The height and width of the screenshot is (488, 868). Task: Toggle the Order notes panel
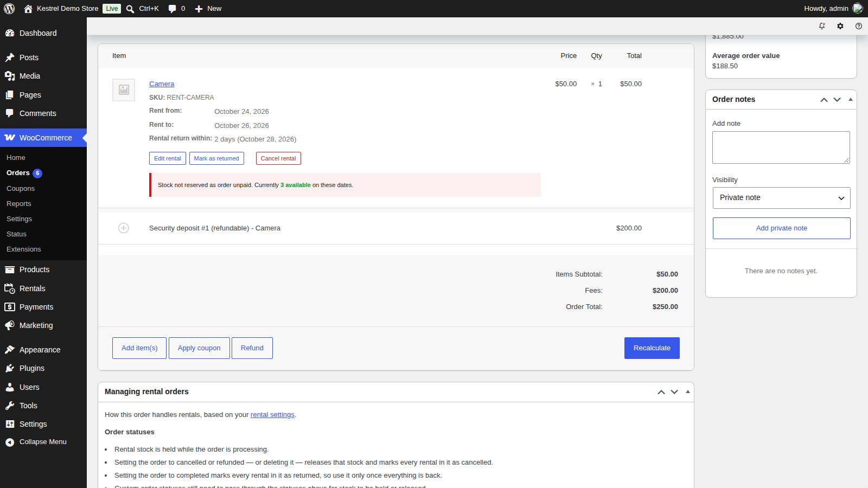click(x=850, y=100)
